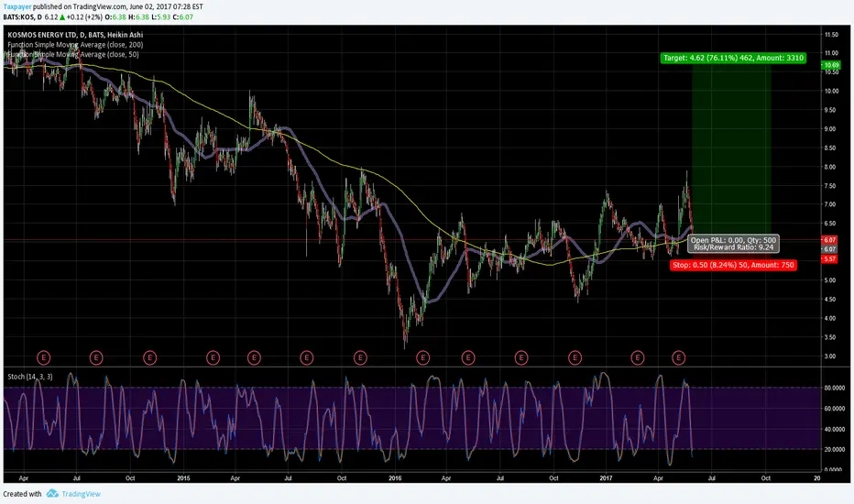Click the 10.00 price axis label
854x504 pixels.
(x=831, y=91)
